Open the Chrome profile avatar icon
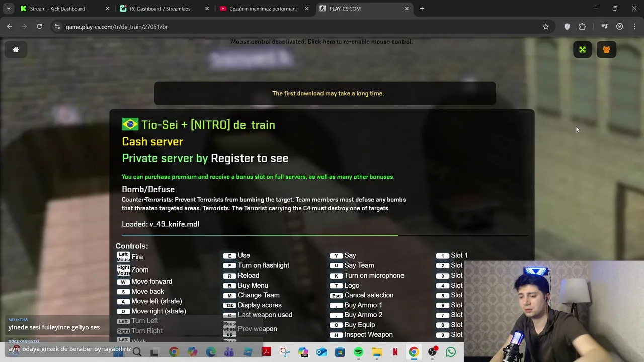 [x=620, y=27]
